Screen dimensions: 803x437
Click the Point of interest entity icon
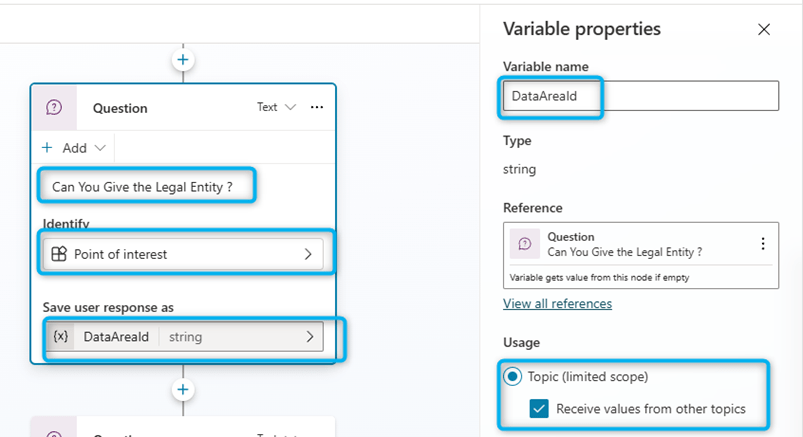tap(60, 254)
